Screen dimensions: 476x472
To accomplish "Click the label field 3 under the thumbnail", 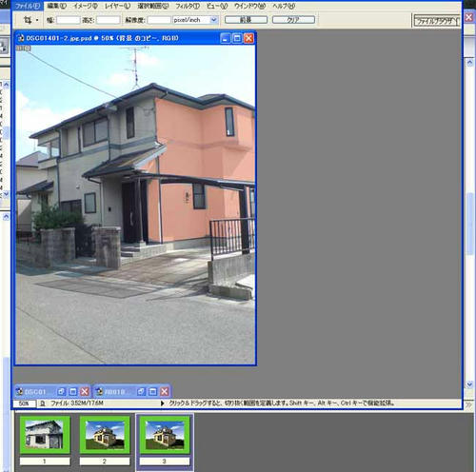I will coord(165,462).
